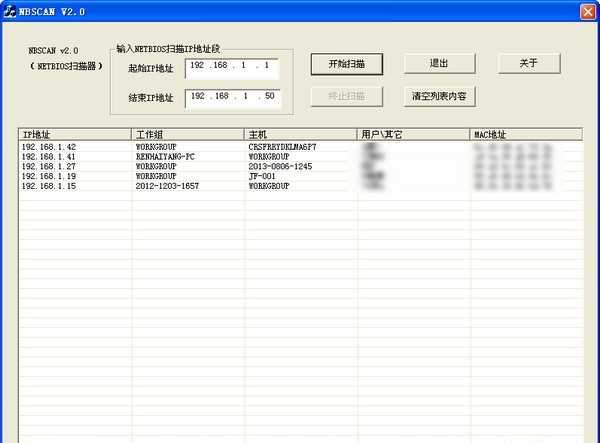Click the first octet 192 of start IP
600x443 pixels.
point(197,65)
